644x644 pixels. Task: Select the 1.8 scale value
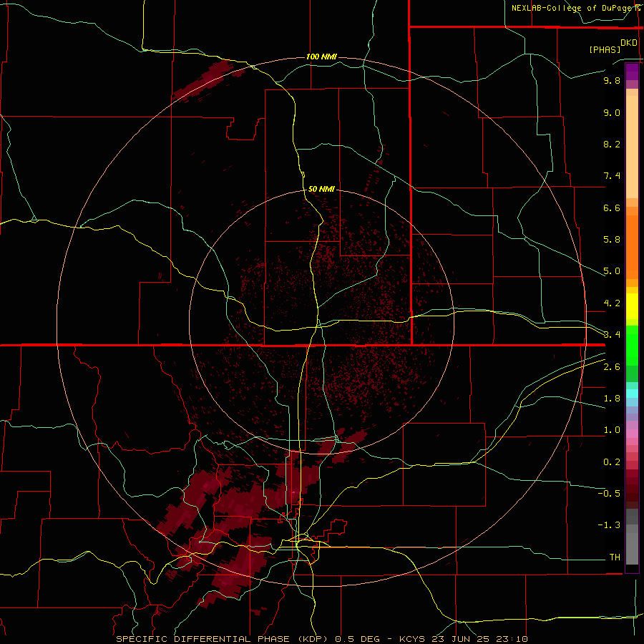pos(612,399)
